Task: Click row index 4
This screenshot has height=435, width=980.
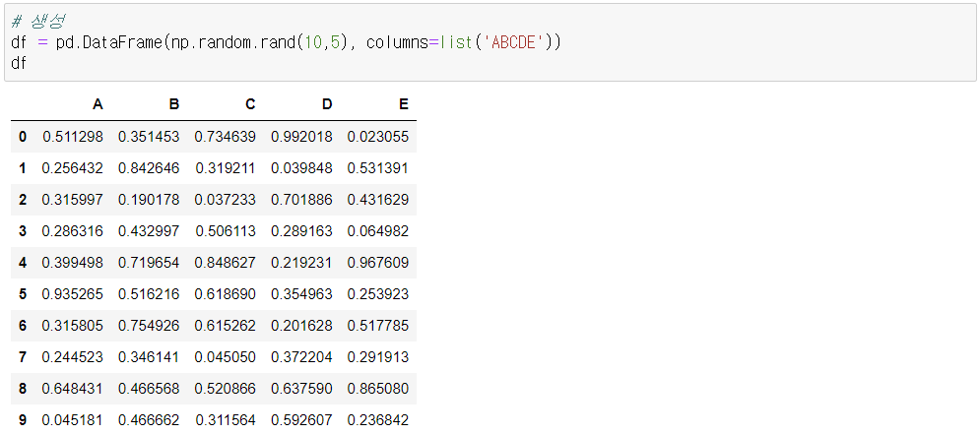Action: [x=23, y=263]
